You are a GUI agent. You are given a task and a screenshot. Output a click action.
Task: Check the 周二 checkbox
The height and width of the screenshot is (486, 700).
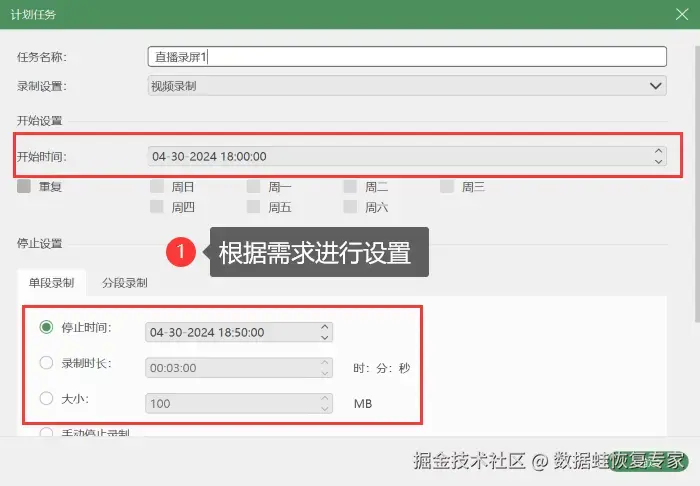pos(350,186)
